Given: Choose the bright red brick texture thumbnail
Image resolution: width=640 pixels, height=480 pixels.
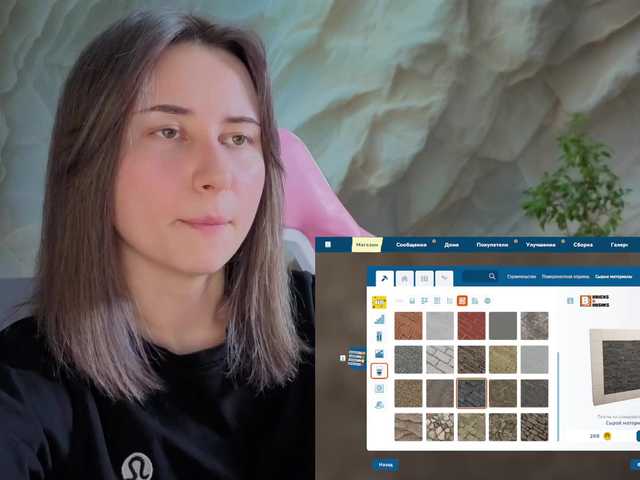Looking at the screenshot, I should (471, 326).
